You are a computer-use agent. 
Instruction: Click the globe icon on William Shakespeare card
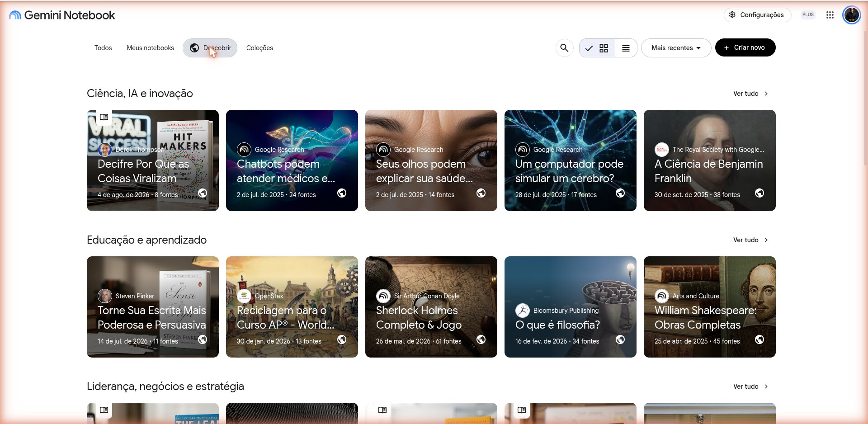point(759,339)
